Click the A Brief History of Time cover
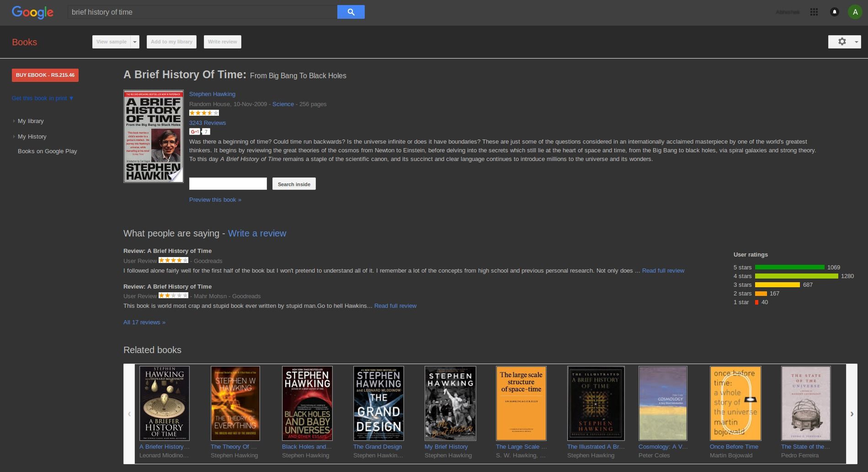 154,136
